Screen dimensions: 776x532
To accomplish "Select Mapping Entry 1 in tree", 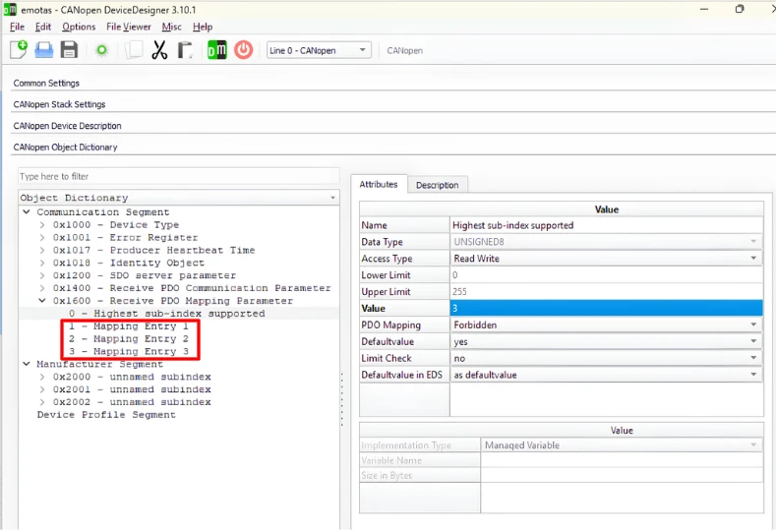I will [129, 326].
